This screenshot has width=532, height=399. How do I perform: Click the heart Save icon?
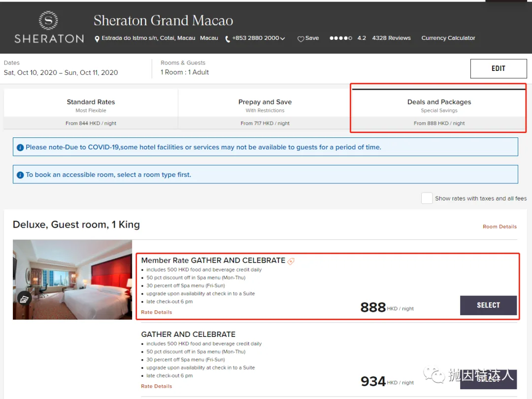click(x=300, y=38)
